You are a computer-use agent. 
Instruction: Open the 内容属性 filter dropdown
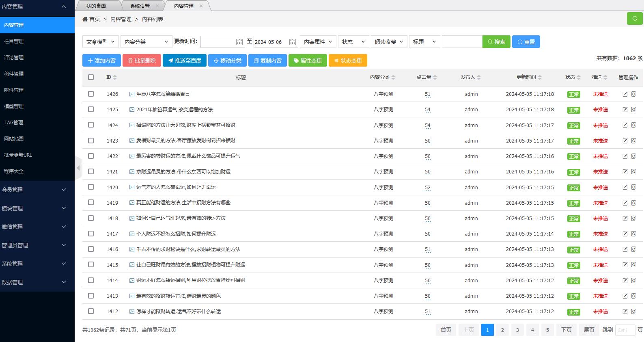pos(318,42)
